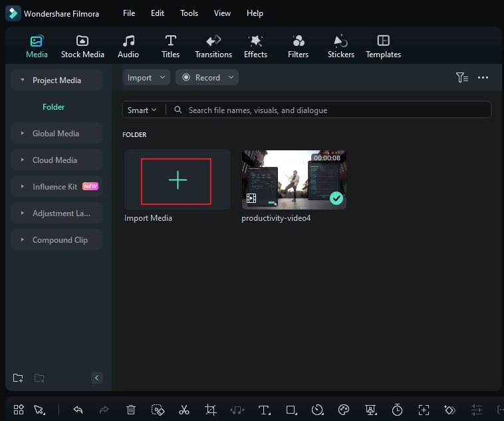Click the delete folder icon
Screen dimensions: 504x421
tap(39, 378)
